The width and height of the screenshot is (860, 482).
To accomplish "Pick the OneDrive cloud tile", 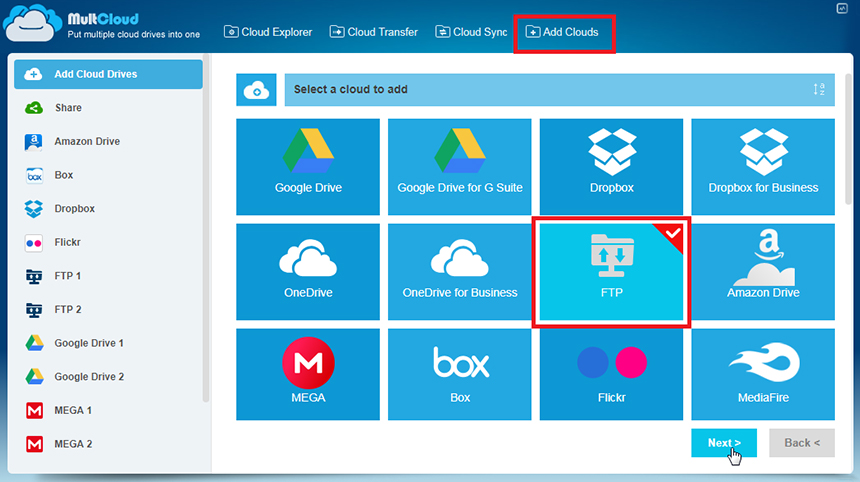I will [308, 271].
